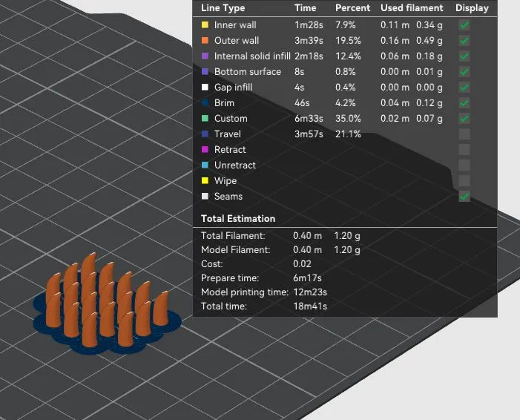520x420 pixels.
Task: Select the Bottom surface label
Action: pyautogui.click(x=248, y=72)
